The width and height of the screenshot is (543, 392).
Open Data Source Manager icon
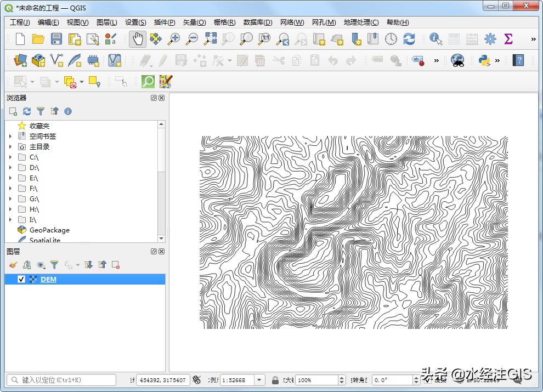pyautogui.click(x=20, y=60)
